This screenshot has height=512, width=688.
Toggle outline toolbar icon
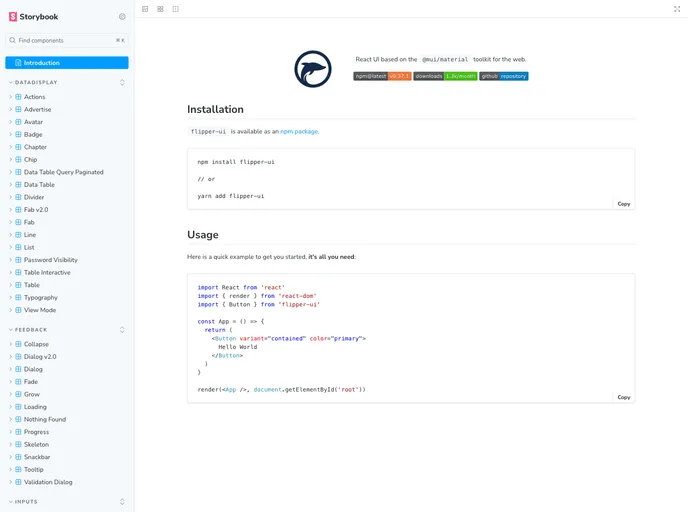coord(176,9)
